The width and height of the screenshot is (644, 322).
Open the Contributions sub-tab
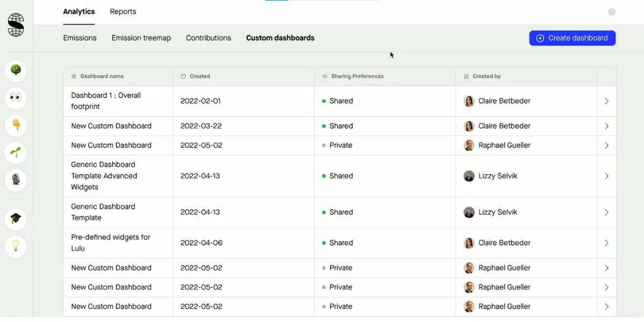209,38
